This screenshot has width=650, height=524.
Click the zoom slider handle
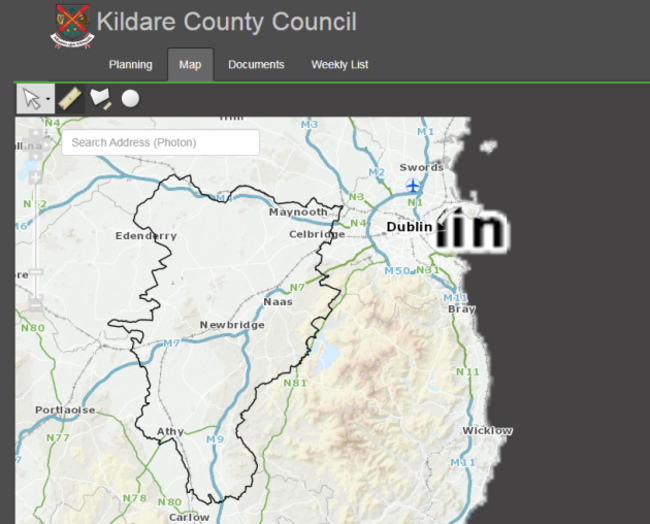pyautogui.click(x=36, y=272)
